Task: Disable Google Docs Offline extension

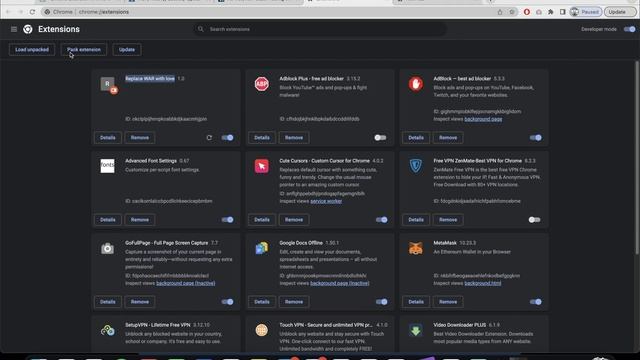Action: point(382,302)
